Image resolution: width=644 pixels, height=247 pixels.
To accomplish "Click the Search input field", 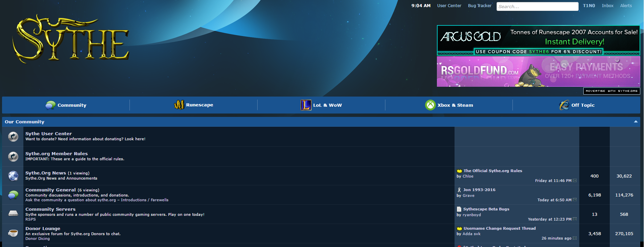I will click(x=537, y=6).
